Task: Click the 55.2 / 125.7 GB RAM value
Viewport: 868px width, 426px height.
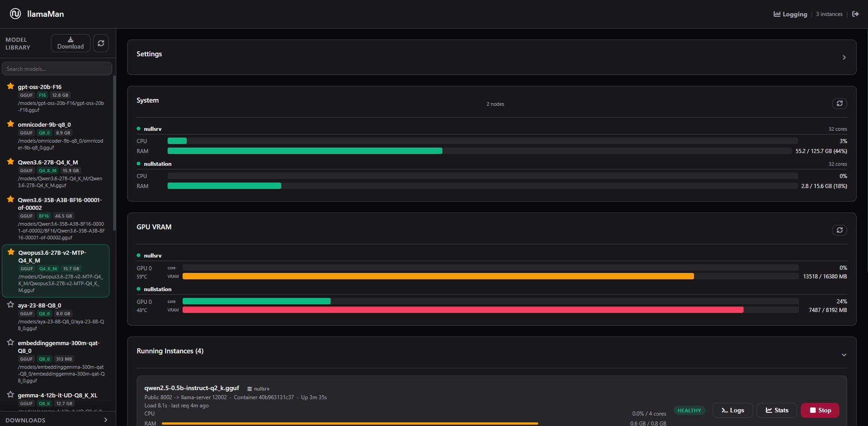Action: [x=821, y=151]
